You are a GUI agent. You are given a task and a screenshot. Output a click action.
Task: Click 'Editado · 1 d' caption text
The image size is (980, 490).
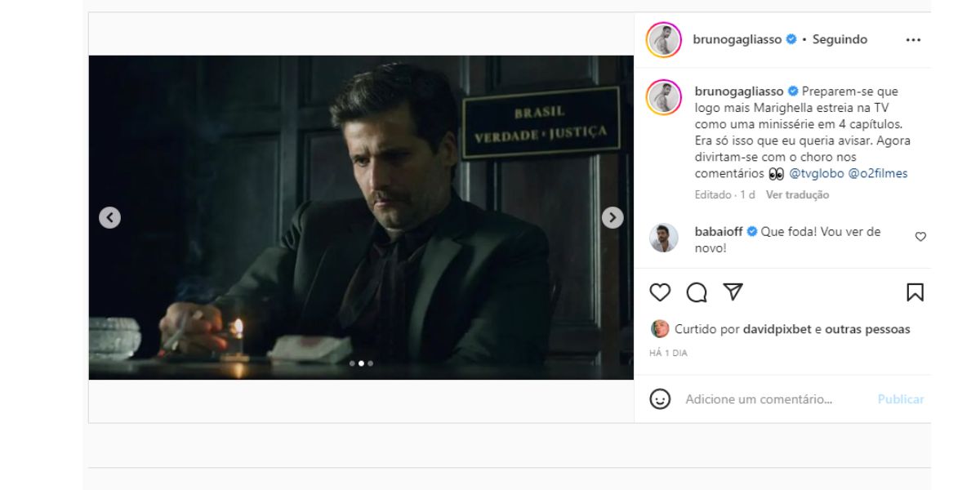[725, 195]
